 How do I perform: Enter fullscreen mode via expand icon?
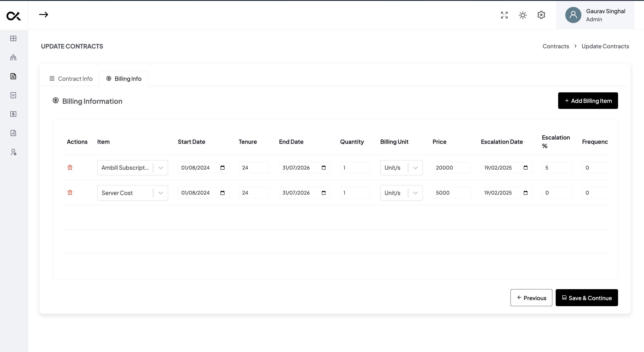tap(504, 15)
